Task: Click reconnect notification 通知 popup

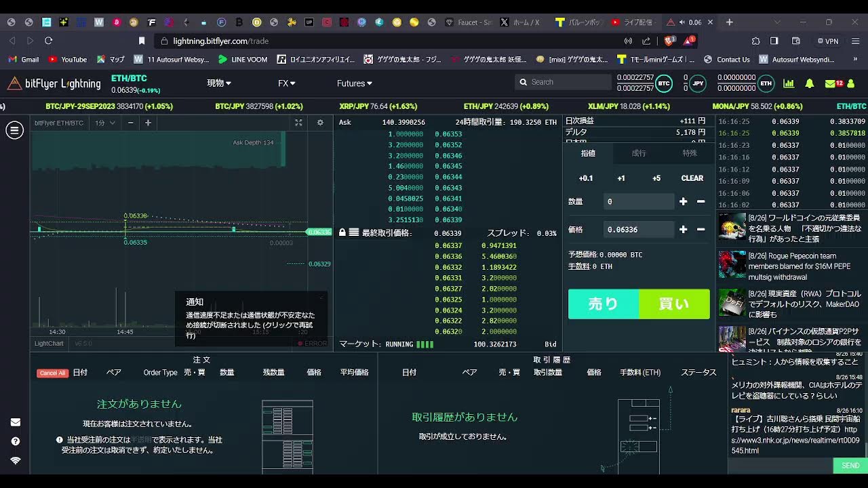Action: 251,319
